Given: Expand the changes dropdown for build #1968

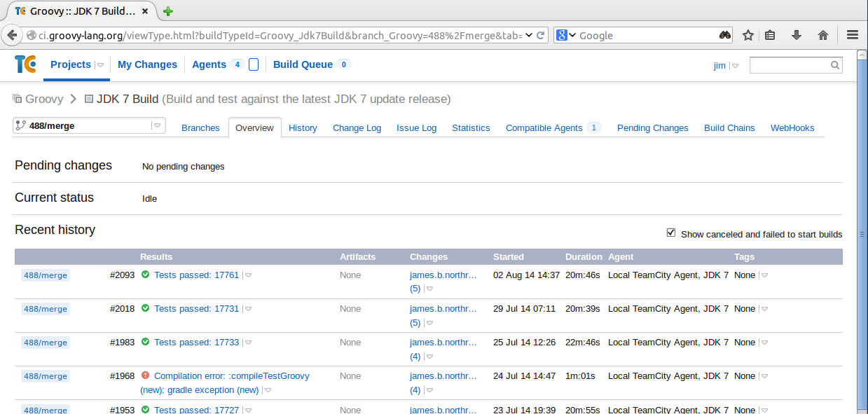Looking at the screenshot, I should pos(429,390).
